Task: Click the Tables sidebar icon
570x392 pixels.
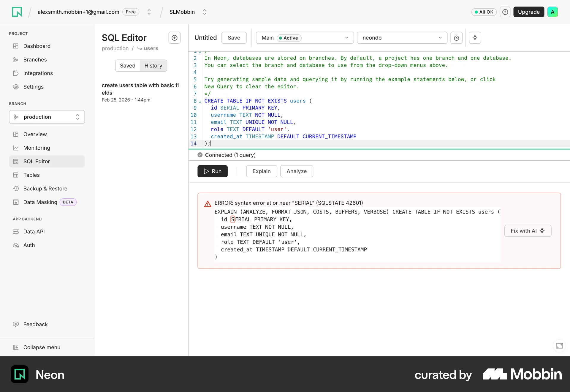Action: [x=16, y=175]
